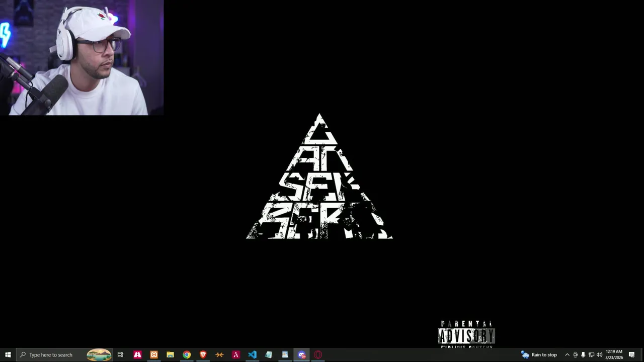Open the Windows Start menu
644x362 pixels.
8,354
